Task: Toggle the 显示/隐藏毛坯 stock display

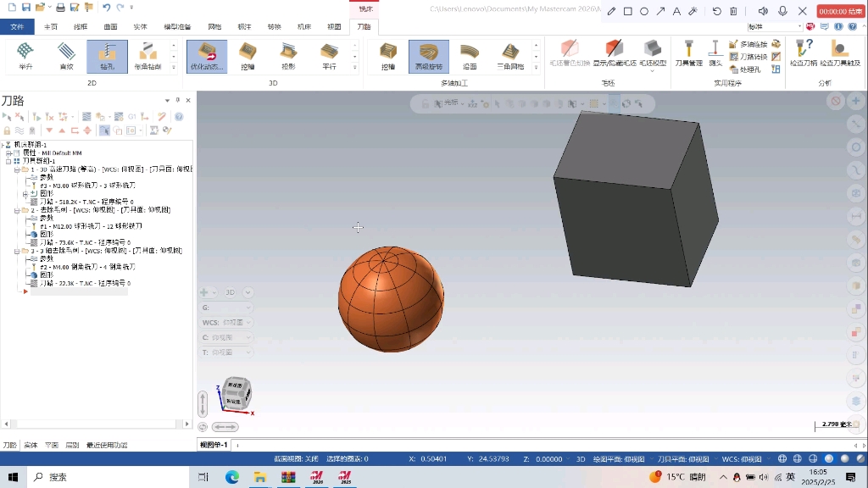Action: [x=615, y=53]
